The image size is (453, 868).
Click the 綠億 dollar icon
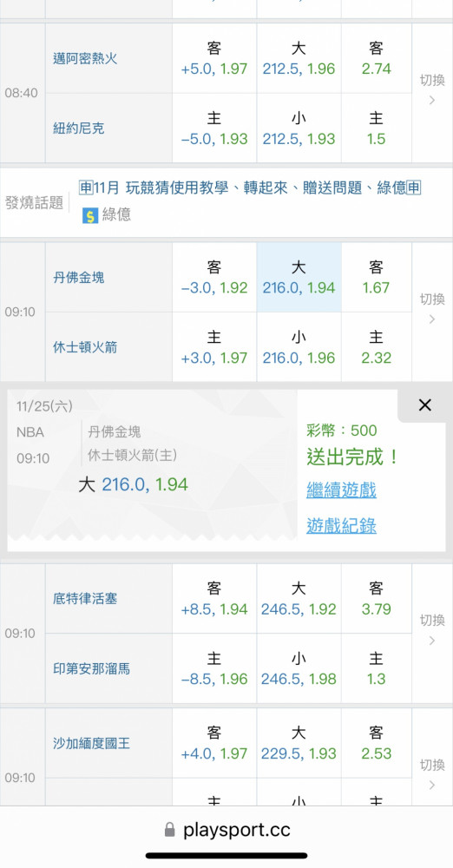(89, 214)
